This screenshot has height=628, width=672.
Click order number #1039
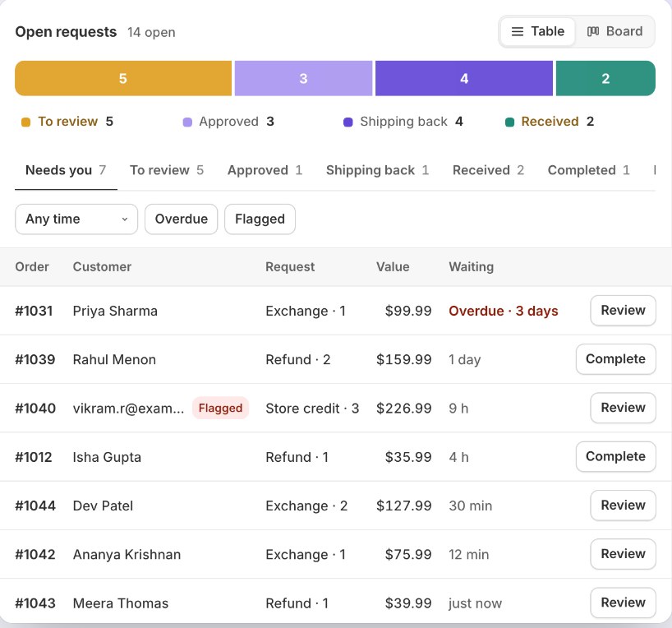[35, 359]
